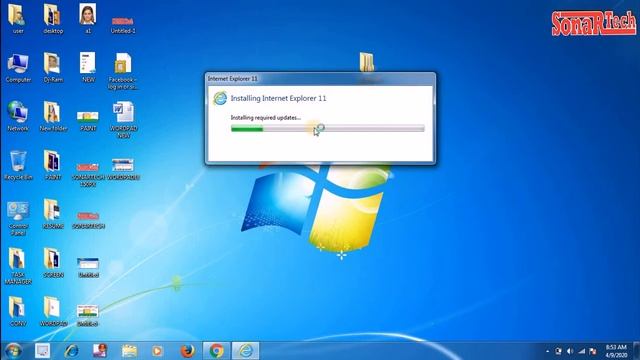Open the Windows Start button
Screen dimensions: 640x360
click(13, 351)
